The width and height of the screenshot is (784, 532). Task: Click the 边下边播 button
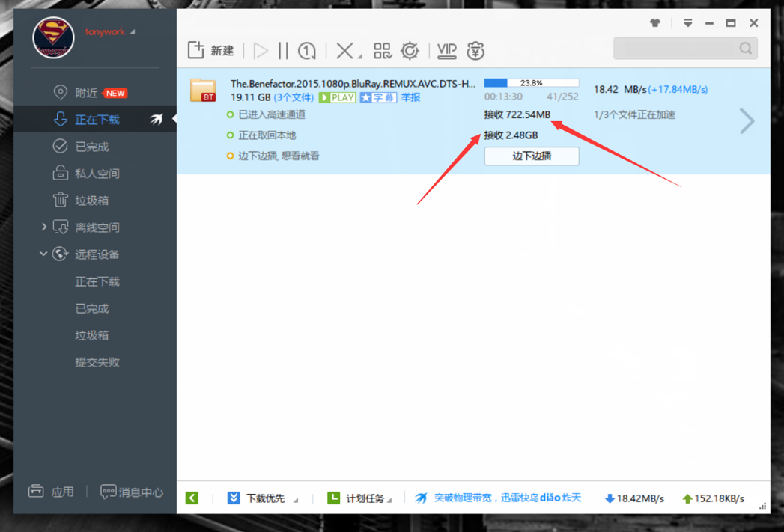(532, 156)
